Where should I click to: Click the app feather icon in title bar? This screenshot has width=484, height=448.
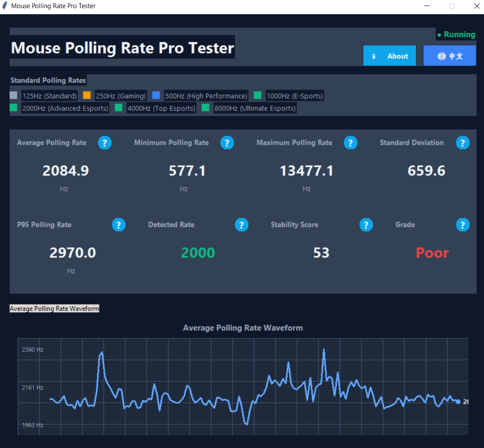click(x=4, y=6)
